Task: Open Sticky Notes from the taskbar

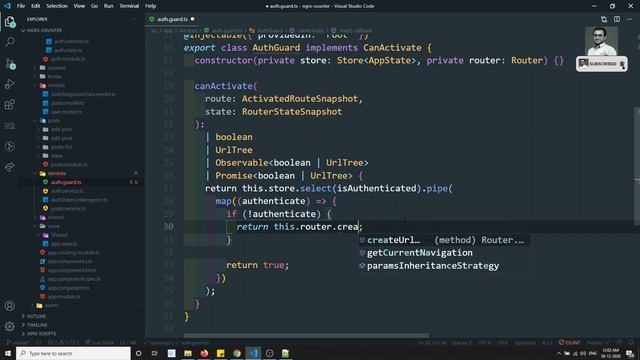Action: (x=220, y=353)
